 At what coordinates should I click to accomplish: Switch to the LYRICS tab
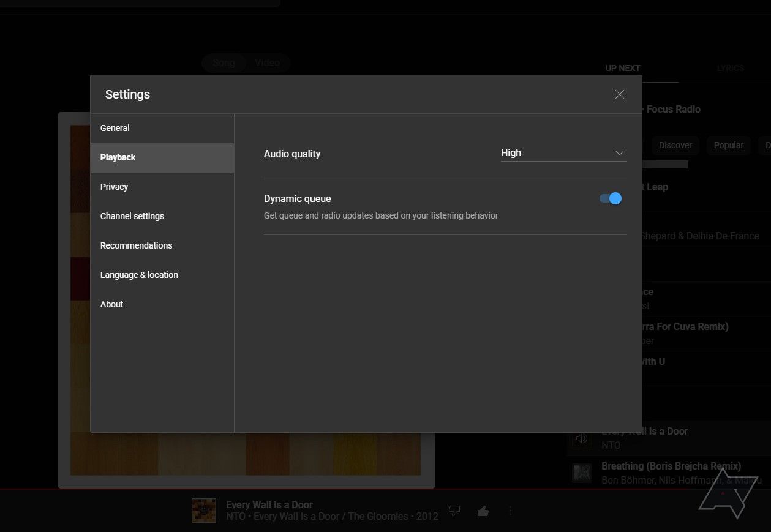731,68
